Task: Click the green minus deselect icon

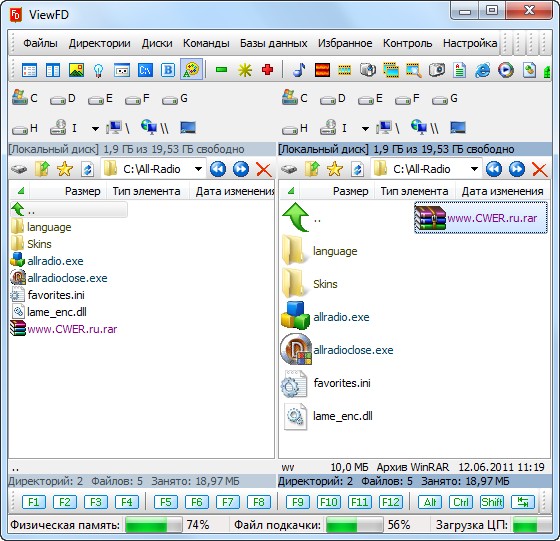Action: 221,70
